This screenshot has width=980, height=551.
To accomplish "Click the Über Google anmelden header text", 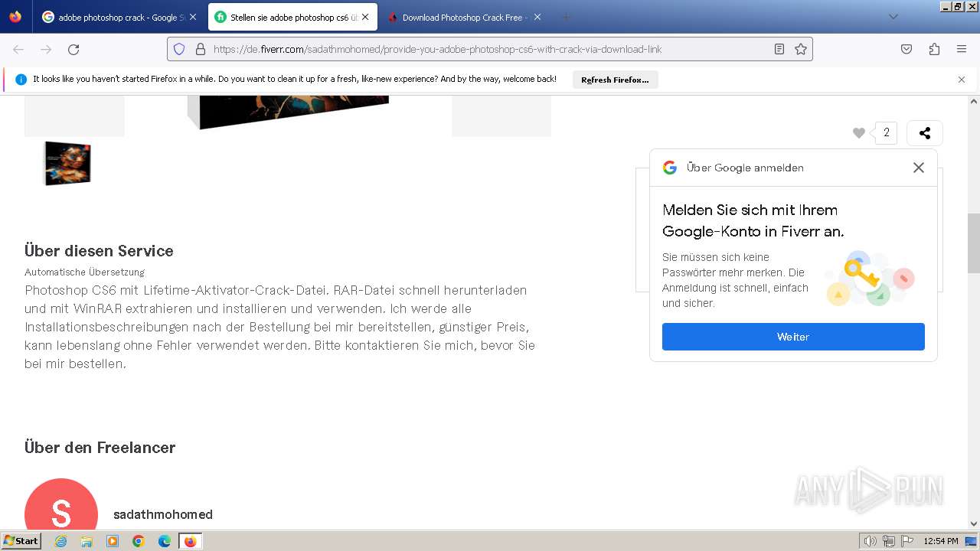I will click(x=745, y=168).
